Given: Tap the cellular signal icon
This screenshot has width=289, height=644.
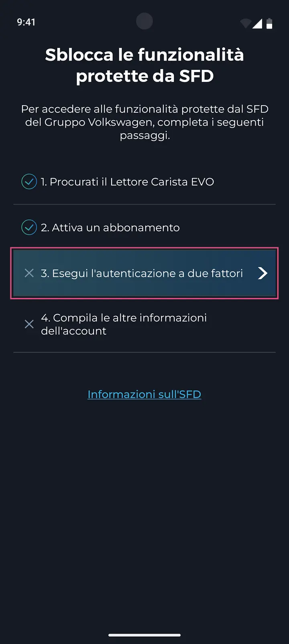Looking at the screenshot, I should tap(257, 23).
